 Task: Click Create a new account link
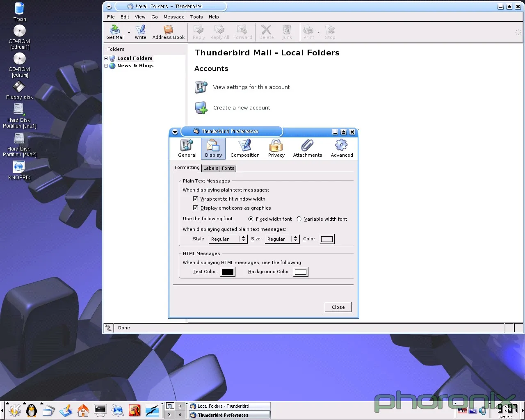242,107
